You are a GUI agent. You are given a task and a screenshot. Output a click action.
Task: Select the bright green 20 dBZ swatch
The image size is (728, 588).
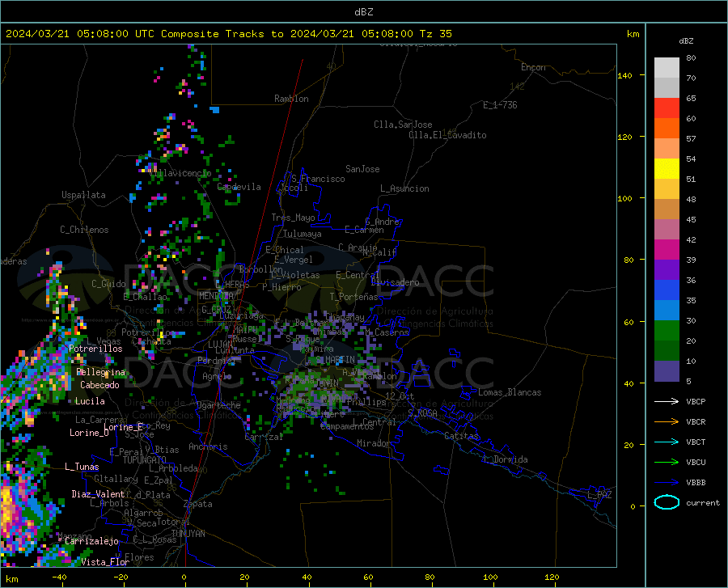pyautogui.click(x=667, y=331)
